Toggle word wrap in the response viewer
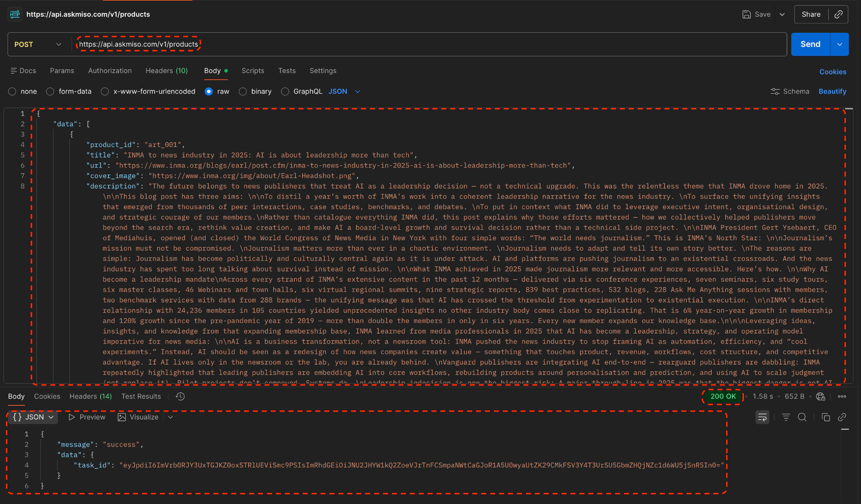Image resolution: width=861 pixels, height=504 pixels. (x=762, y=417)
